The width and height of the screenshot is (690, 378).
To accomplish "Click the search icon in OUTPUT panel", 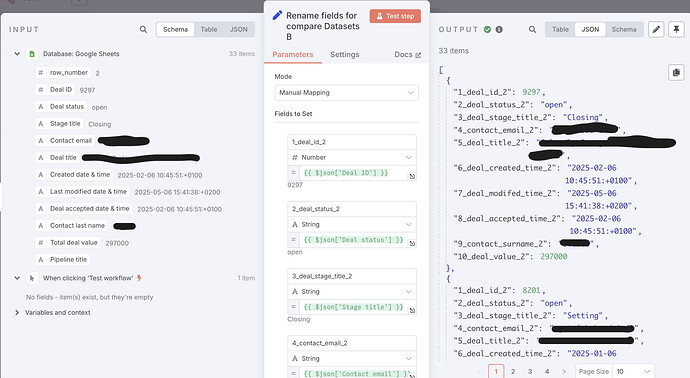I will point(532,29).
